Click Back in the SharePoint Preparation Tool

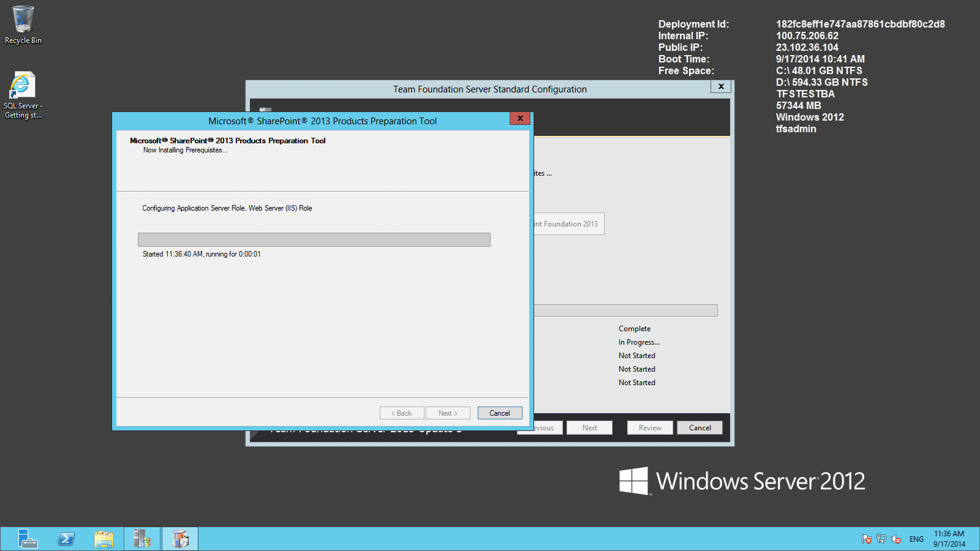401,413
